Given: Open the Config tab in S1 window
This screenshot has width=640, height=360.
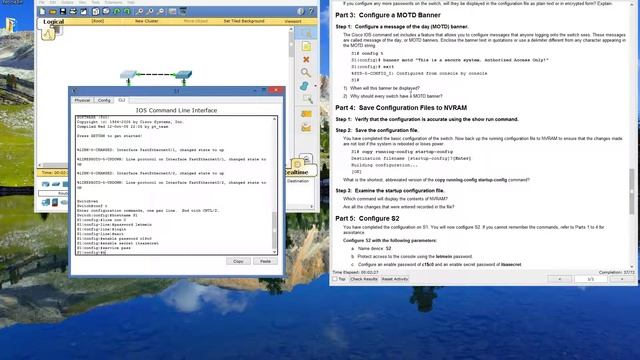Looking at the screenshot, I should point(104,100).
